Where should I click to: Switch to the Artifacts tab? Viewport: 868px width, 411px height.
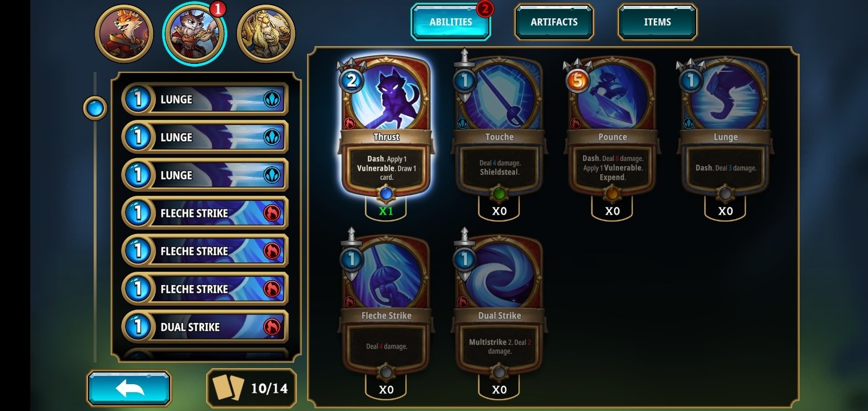tap(554, 22)
